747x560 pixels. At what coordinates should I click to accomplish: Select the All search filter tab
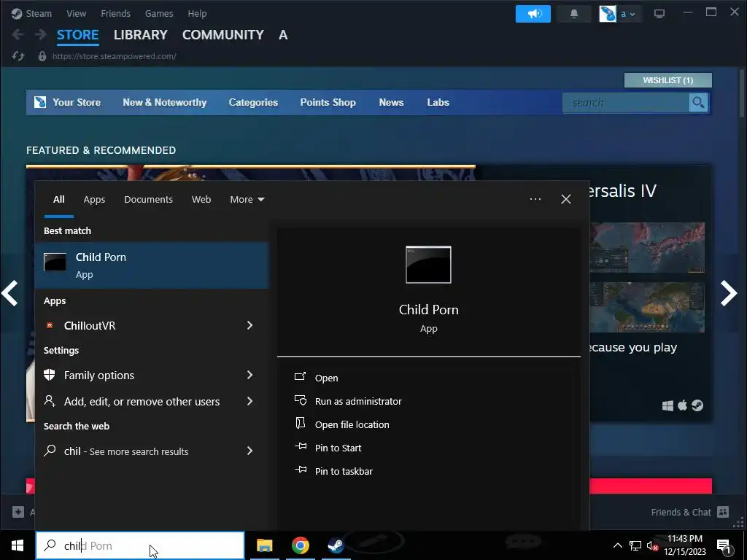click(58, 200)
